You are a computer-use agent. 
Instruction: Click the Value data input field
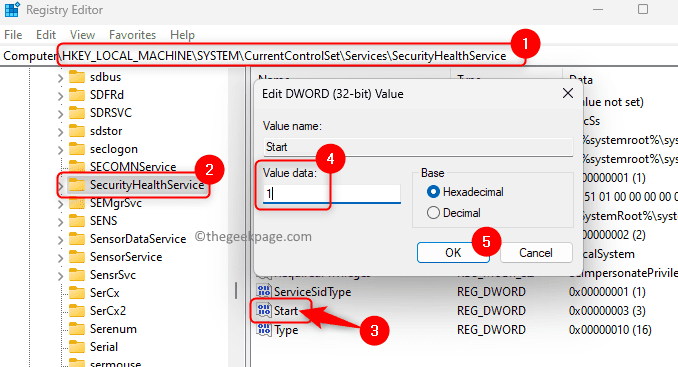tap(332, 194)
